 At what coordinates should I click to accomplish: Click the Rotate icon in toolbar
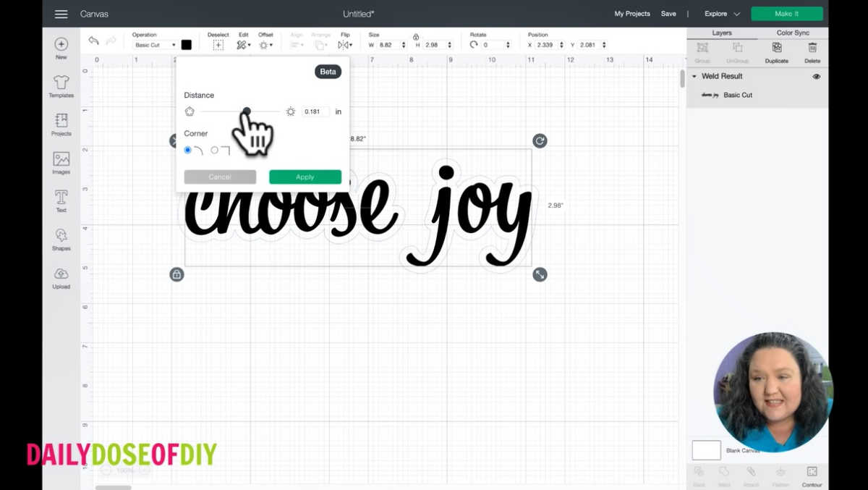tap(474, 44)
